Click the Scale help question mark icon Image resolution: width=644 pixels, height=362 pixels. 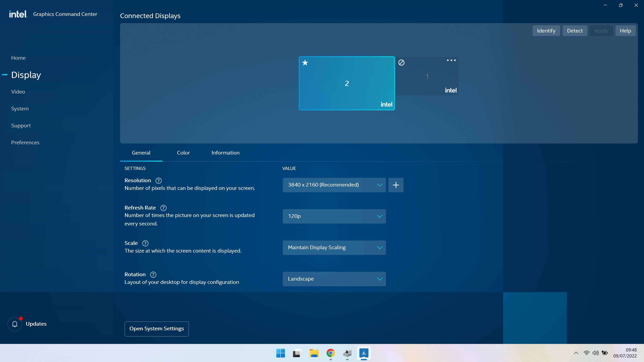[x=145, y=243]
